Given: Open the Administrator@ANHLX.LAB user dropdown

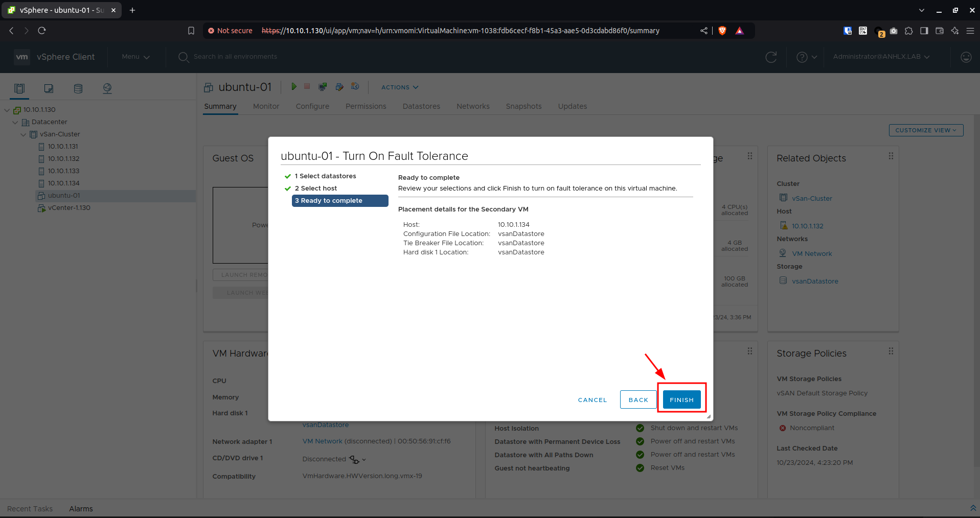Looking at the screenshot, I should [x=881, y=57].
